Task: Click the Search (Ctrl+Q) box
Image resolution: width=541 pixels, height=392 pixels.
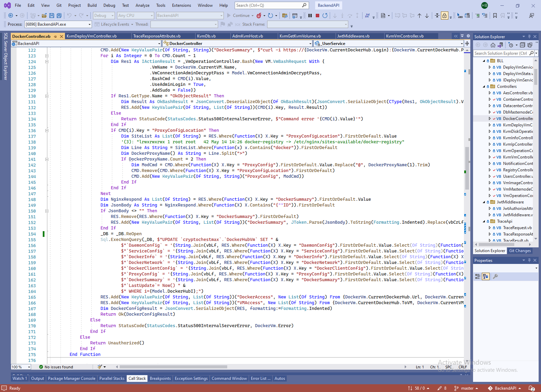Action: tap(271, 5)
